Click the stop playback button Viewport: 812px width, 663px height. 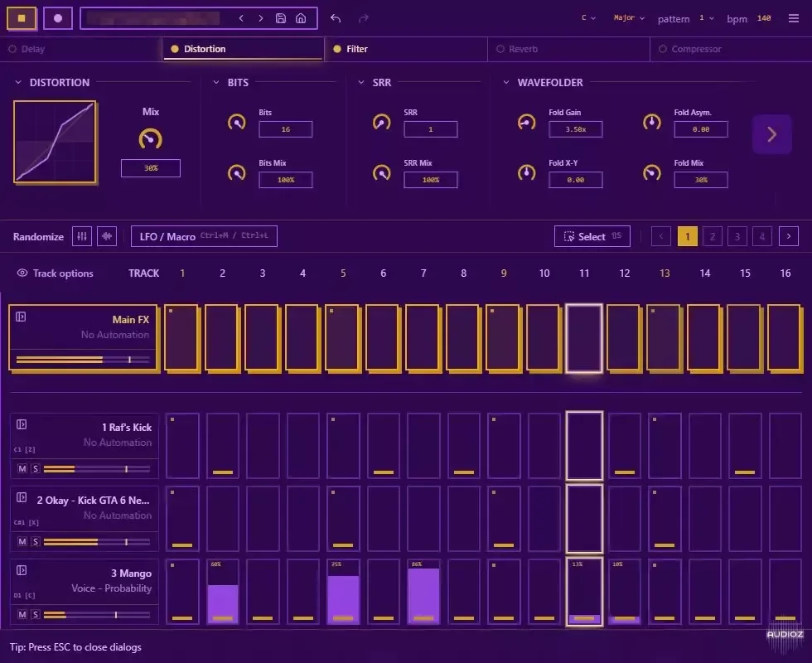click(22, 18)
